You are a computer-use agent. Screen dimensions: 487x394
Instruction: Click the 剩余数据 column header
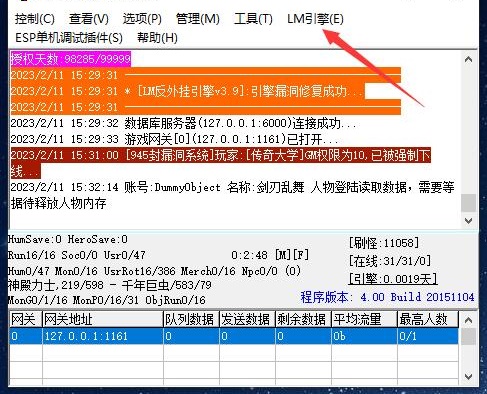pos(303,319)
